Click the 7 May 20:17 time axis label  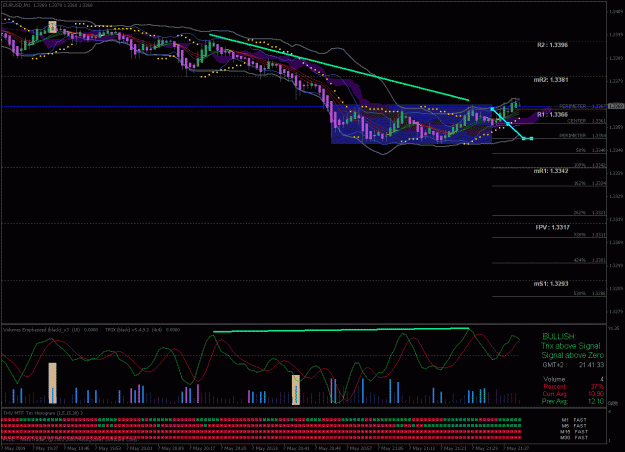tap(204, 448)
